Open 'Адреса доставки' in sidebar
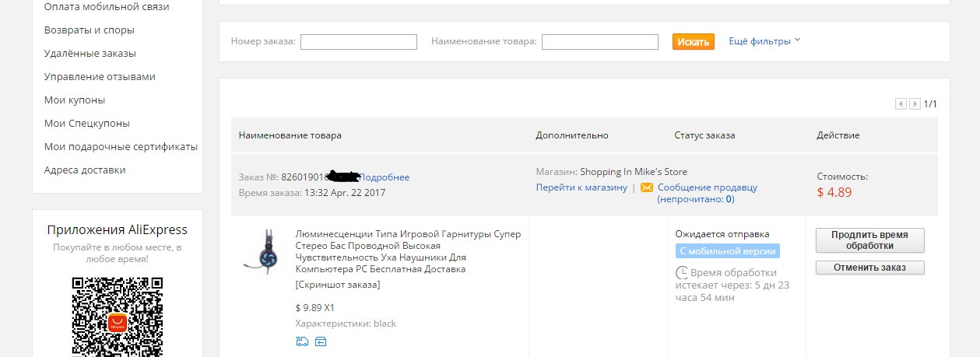Image resolution: width=980 pixels, height=357 pixels. pos(85,170)
